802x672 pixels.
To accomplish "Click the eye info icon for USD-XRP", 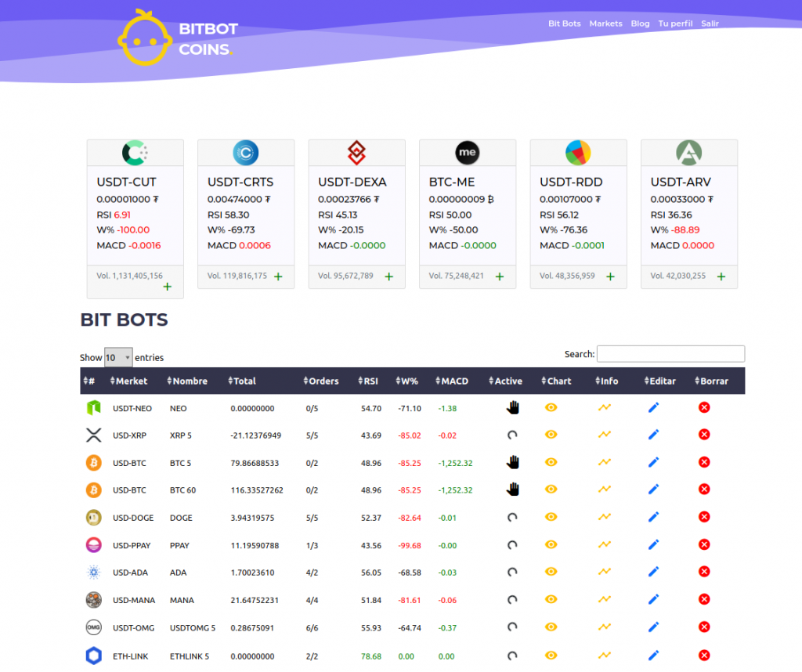I will click(551, 434).
